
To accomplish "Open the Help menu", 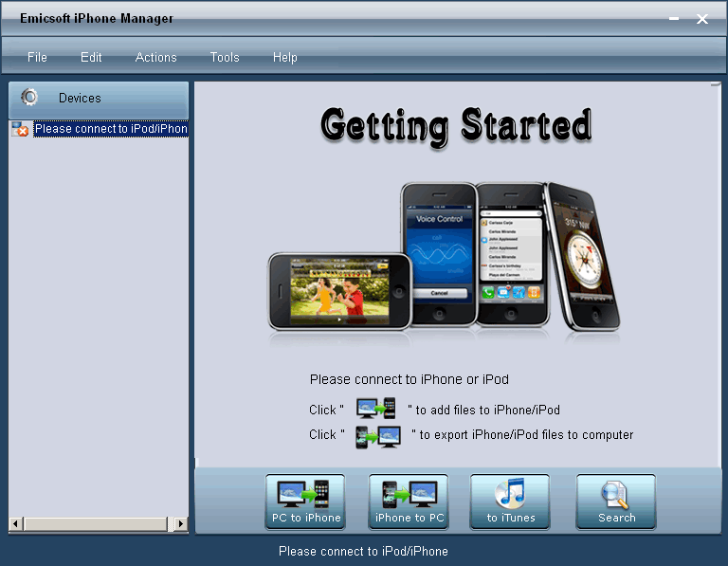I will (x=284, y=57).
